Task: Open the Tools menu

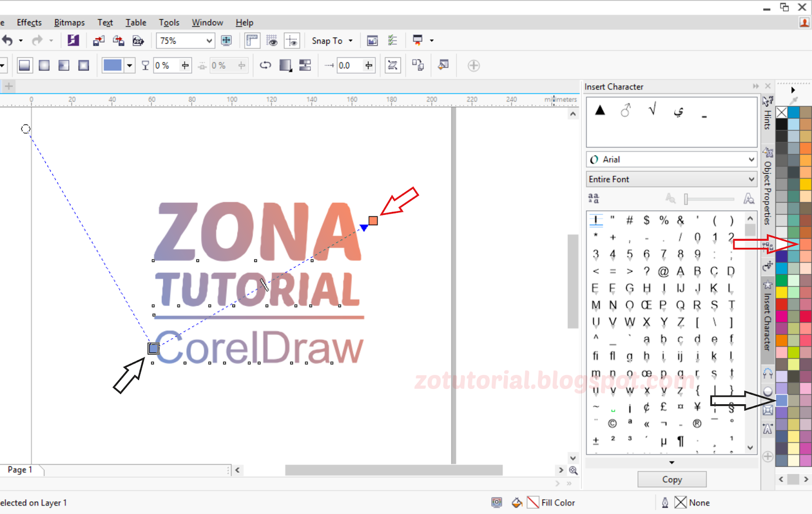Action: point(169,22)
